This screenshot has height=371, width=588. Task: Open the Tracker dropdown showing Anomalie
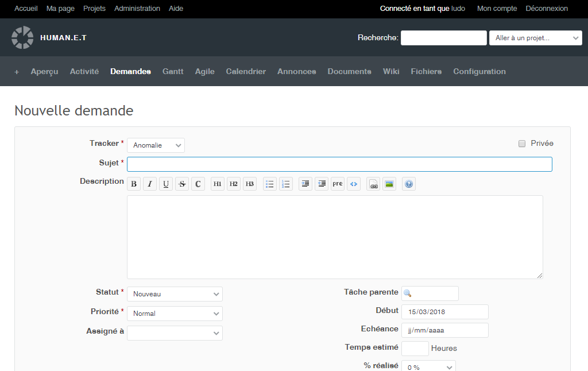[156, 145]
